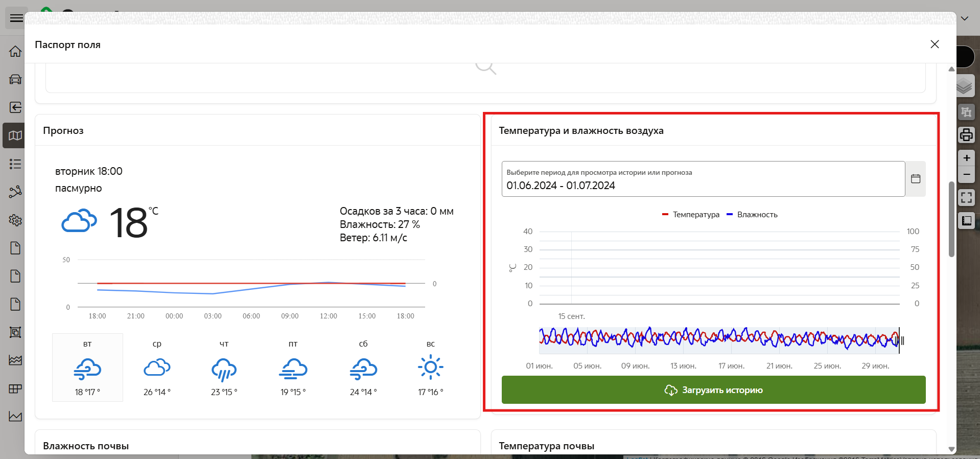
Task: Grab the chart range slider right handle
Action: (902, 340)
